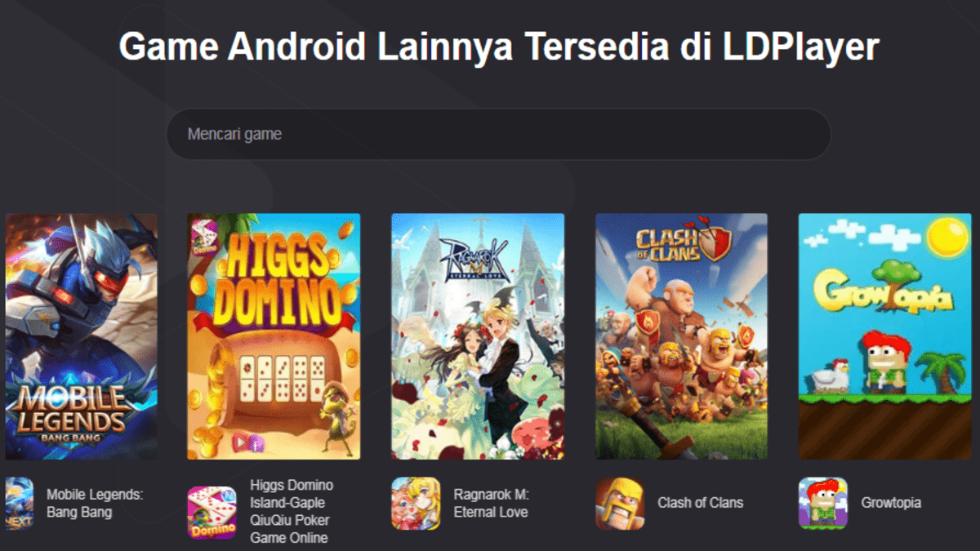This screenshot has height=551, width=980.
Task: Select the Ragnarok M anime girl icon
Action: 416,503
